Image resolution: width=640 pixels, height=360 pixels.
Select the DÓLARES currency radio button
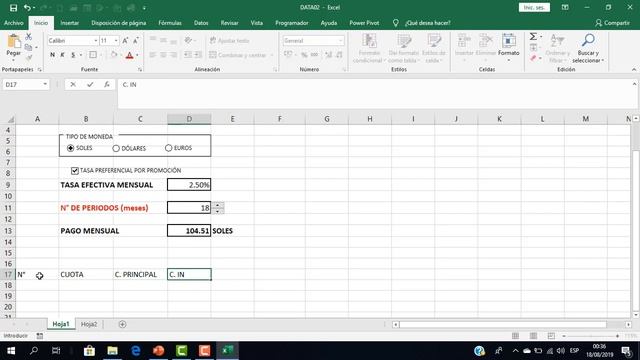[116, 149]
